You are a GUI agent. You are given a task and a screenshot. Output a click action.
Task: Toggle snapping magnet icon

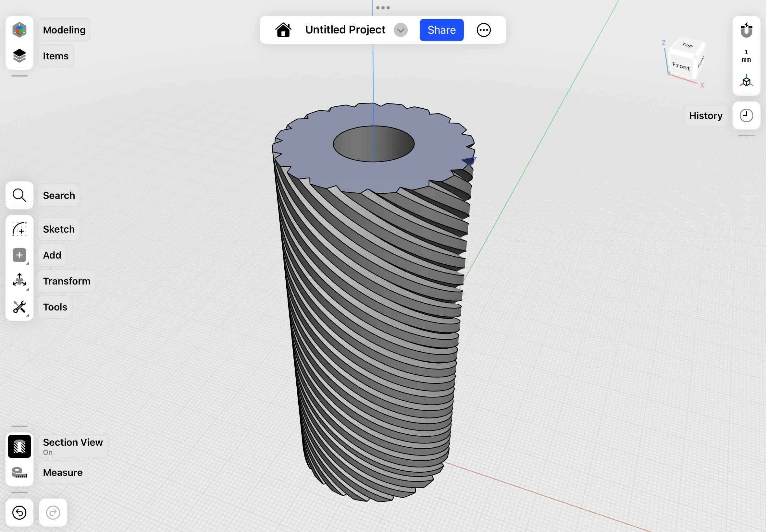click(746, 30)
